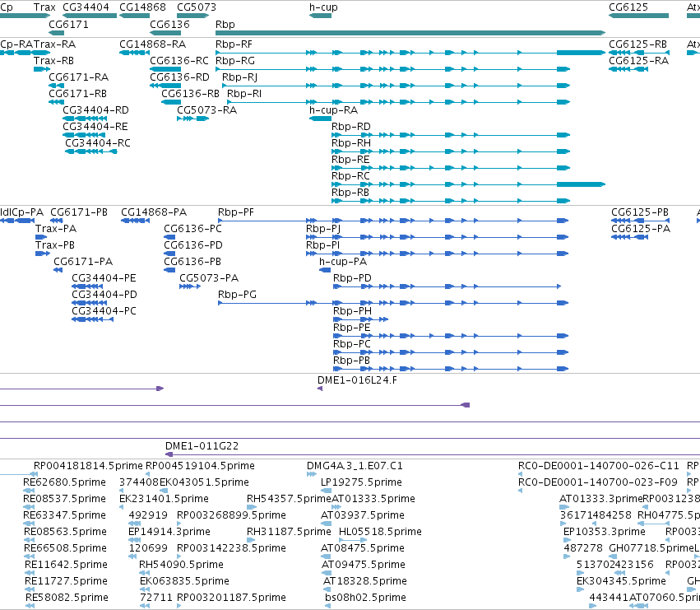
Task: Select the Trax-PB protein label
Action: click(x=55, y=245)
